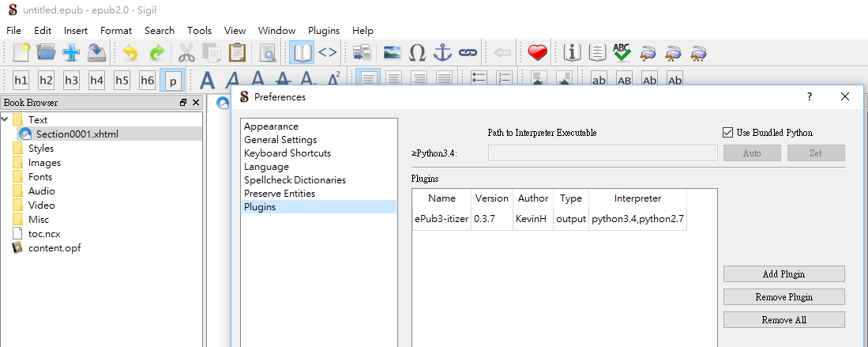This screenshot has height=347, width=868.
Task: Insert special character using Omega icon
Action: coord(417,53)
